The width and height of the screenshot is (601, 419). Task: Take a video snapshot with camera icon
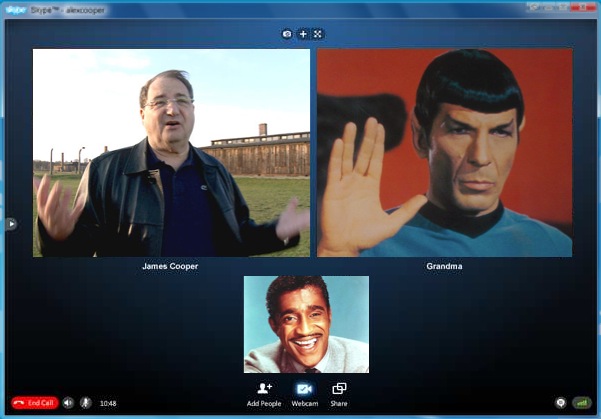pyautogui.click(x=287, y=34)
